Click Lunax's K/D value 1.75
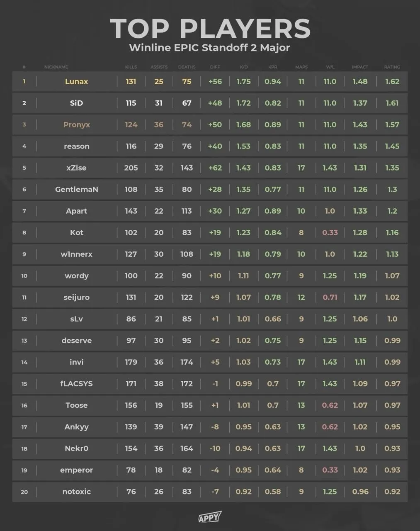Viewport: 420px width, 531px height. pyautogui.click(x=244, y=82)
